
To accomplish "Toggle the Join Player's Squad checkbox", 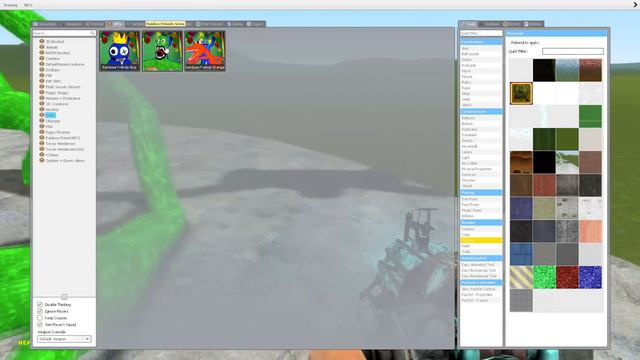I will (40, 324).
